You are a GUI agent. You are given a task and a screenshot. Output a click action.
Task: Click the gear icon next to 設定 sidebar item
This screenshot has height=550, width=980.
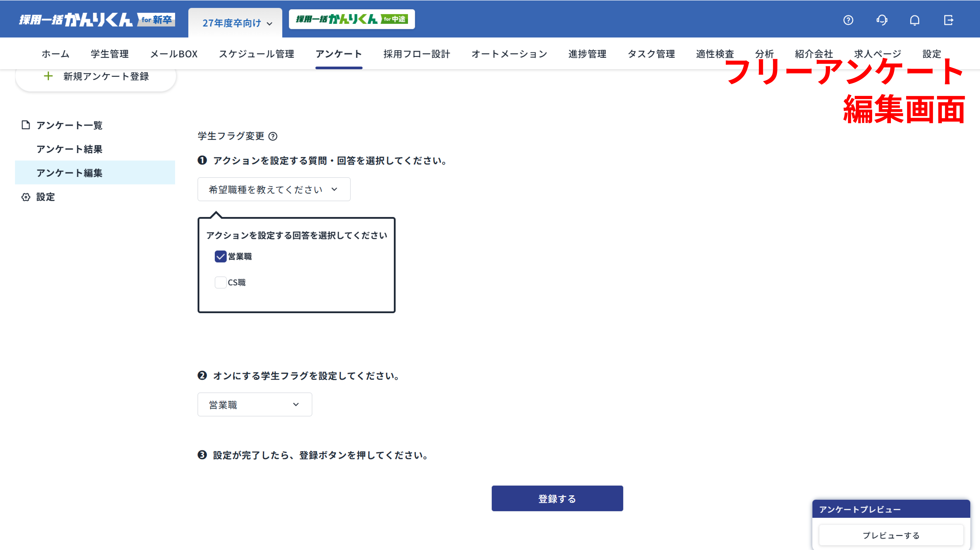[x=26, y=197]
